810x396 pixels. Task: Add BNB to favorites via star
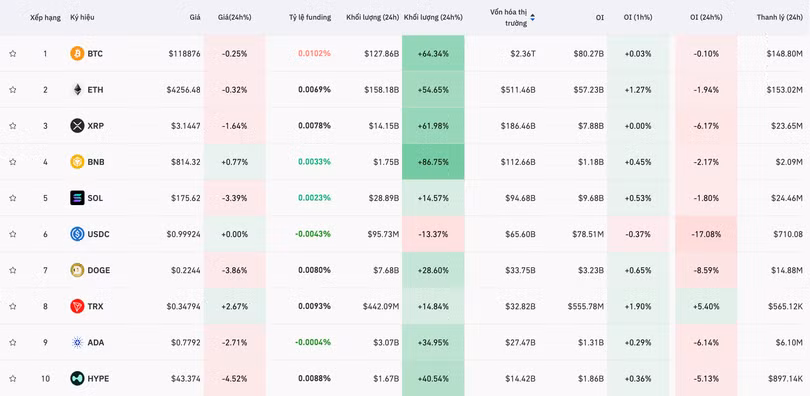[x=12, y=162]
